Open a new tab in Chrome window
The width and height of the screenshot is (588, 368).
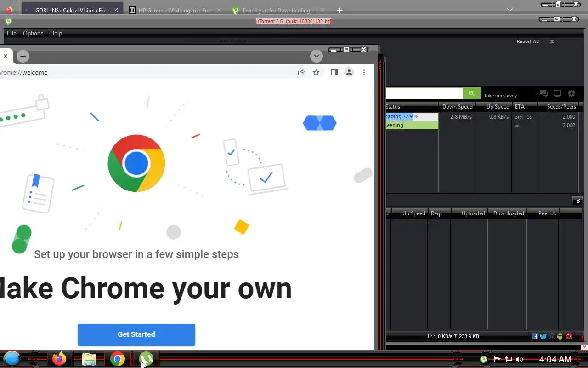pos(23,56)
